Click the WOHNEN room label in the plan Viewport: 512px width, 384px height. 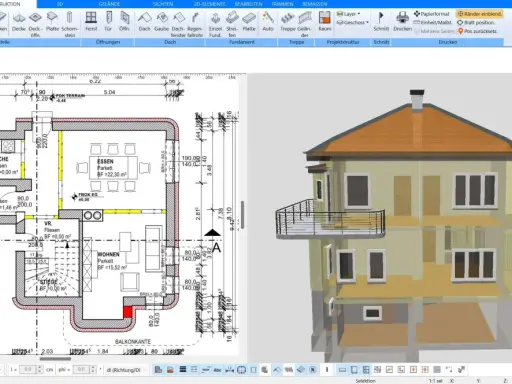(x=108, y=254)
